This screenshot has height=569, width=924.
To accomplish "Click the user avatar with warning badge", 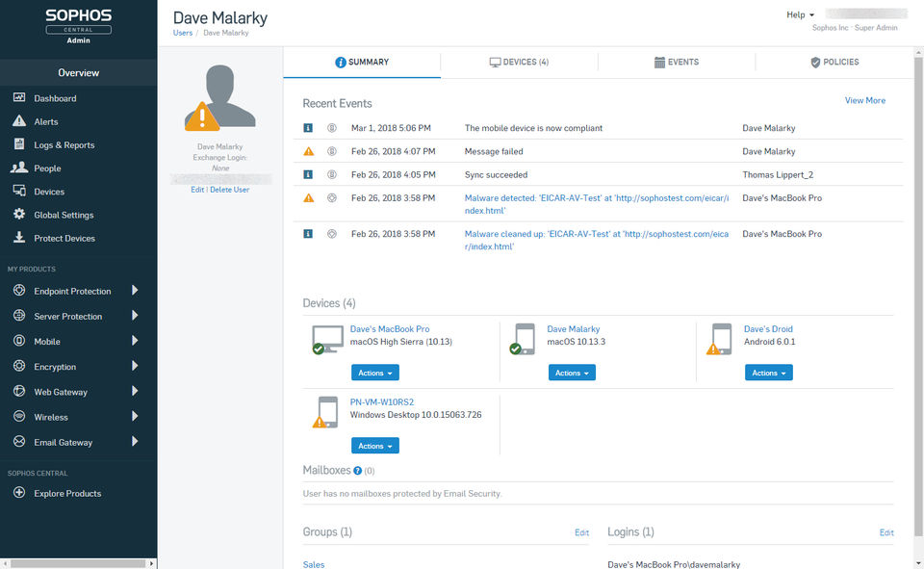I will [x=220, y=98].
